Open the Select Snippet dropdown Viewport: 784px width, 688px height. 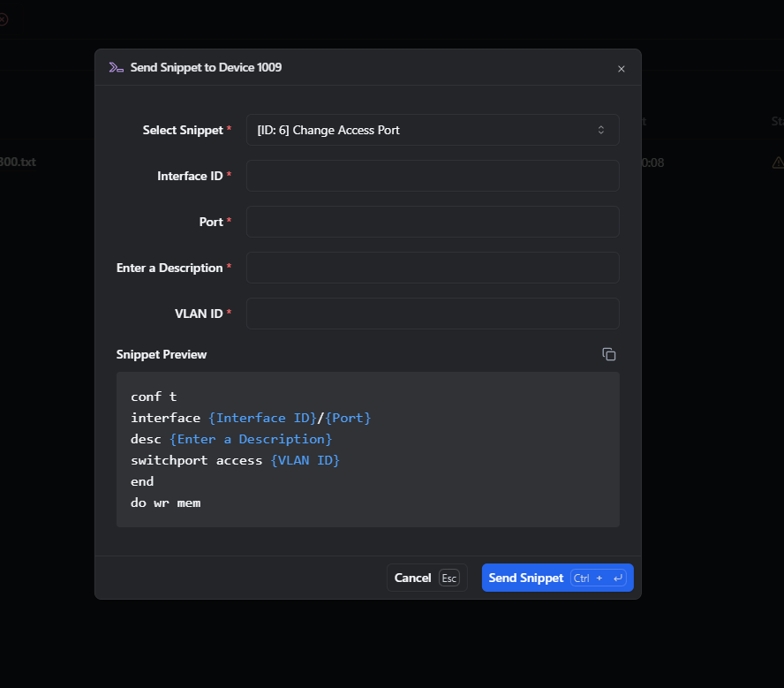tap(433, 130)
